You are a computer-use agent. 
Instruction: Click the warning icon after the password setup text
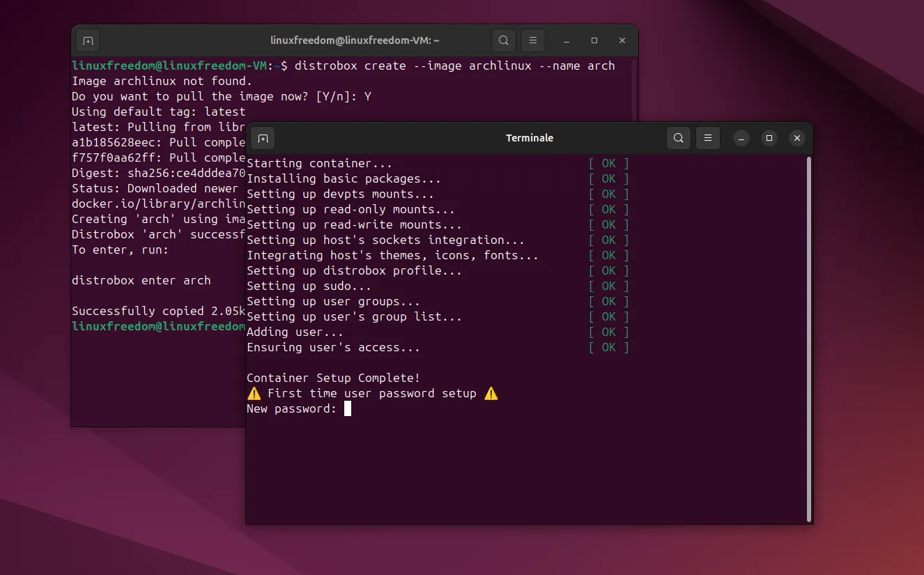[x=491, y=393]
